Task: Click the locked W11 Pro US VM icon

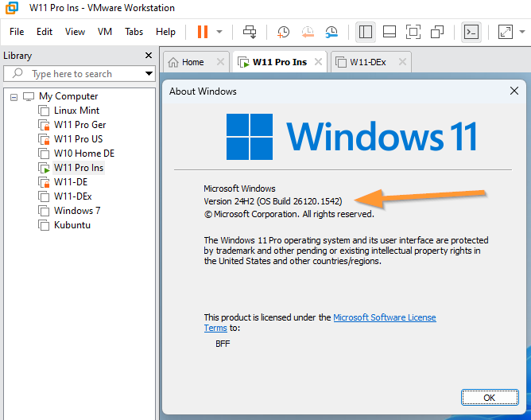Action: [x=44, y=139]
